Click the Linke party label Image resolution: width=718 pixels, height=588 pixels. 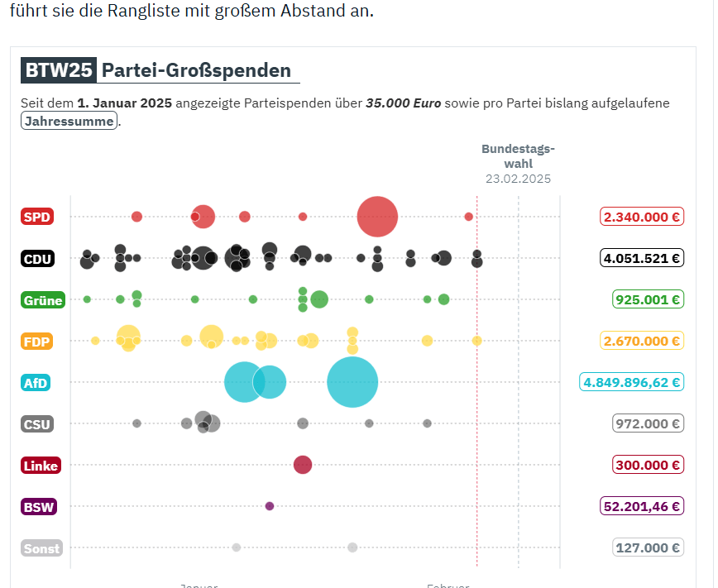pos(41,466)
